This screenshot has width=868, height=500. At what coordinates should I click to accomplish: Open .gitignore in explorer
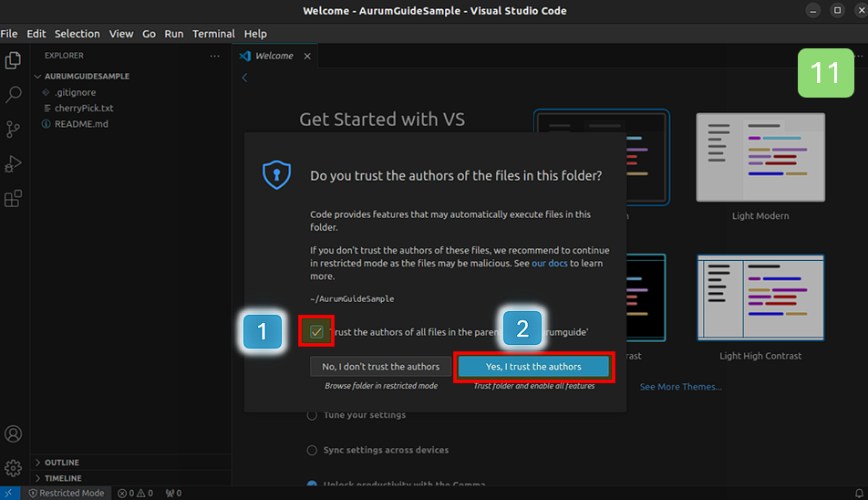click(76, 92)
